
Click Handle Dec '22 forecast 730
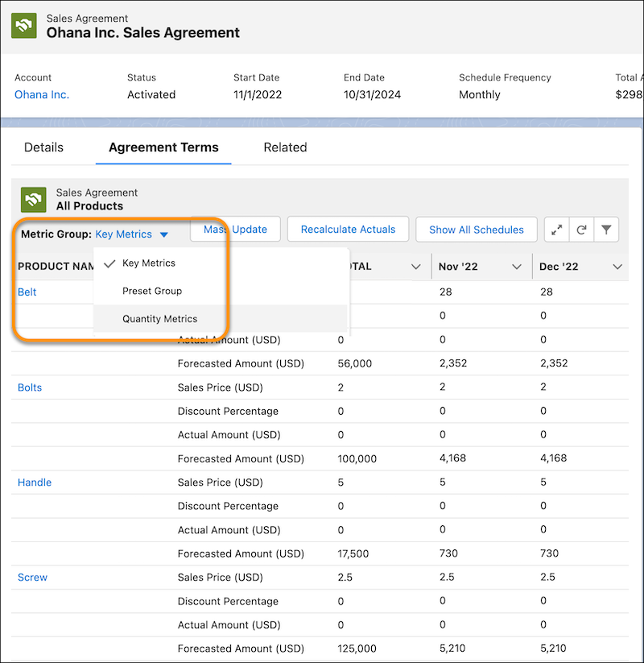pos(549,553)
